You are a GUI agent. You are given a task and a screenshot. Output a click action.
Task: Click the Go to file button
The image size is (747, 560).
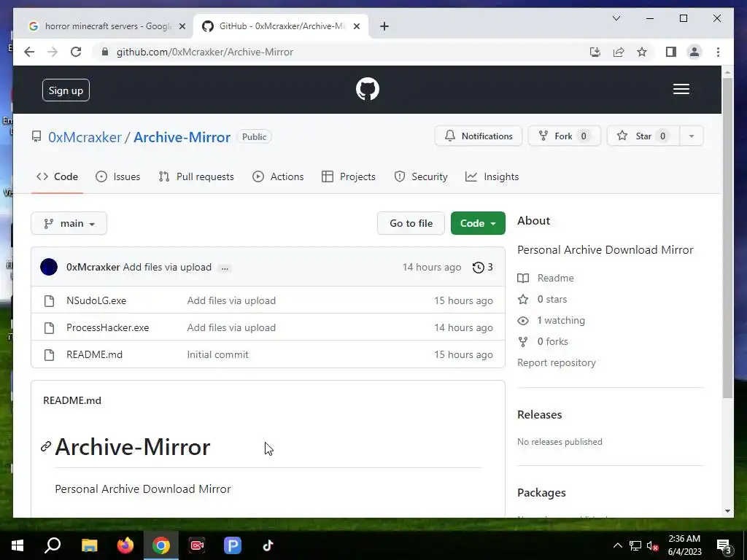pos(411,223)
